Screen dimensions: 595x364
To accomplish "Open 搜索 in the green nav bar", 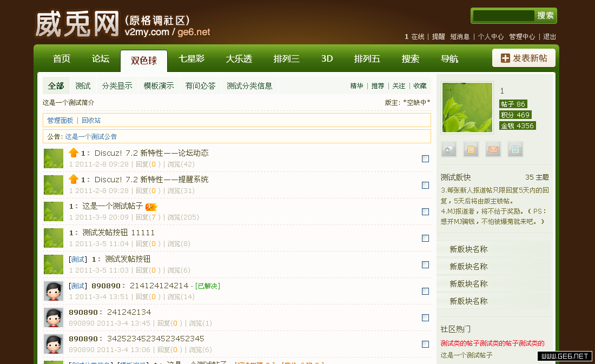I will coord(411,59).
